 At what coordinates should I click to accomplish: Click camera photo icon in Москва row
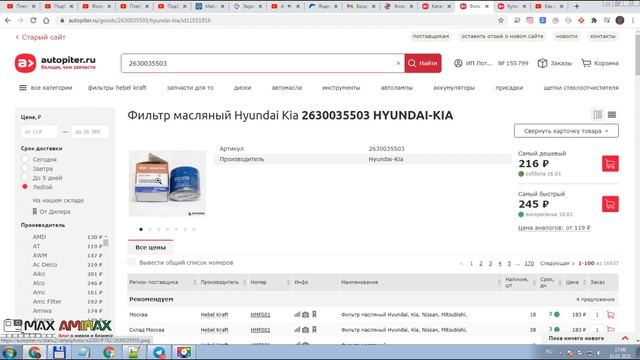pos(305,315)
